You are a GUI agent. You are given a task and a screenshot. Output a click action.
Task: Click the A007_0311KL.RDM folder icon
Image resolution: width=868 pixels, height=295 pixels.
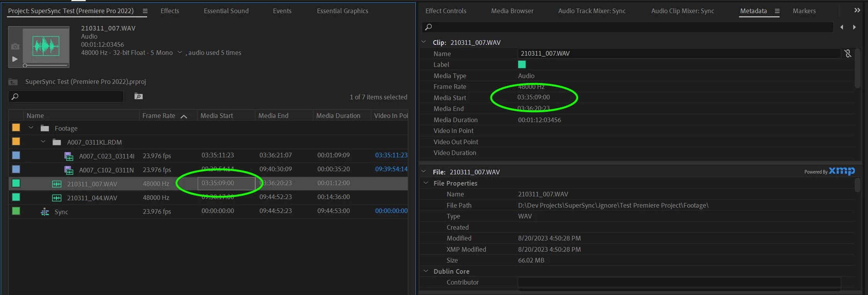(57, 142)
